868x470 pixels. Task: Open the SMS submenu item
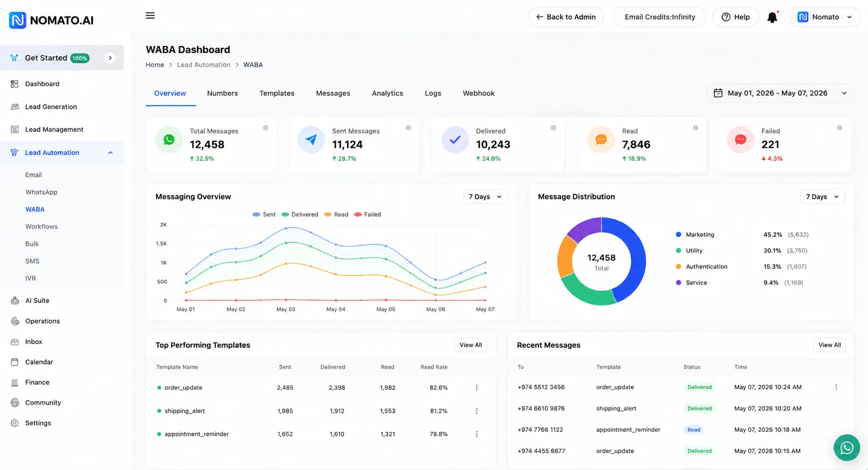32,262
